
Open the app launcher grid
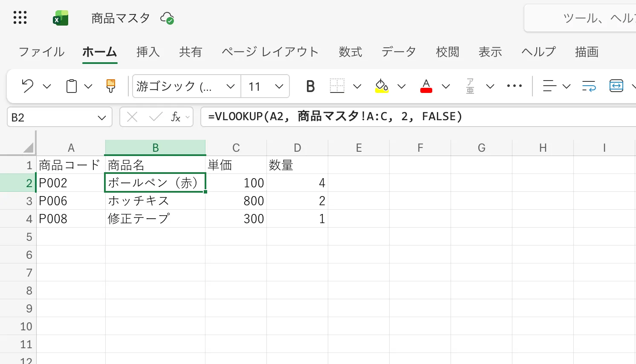click(20, 18)
